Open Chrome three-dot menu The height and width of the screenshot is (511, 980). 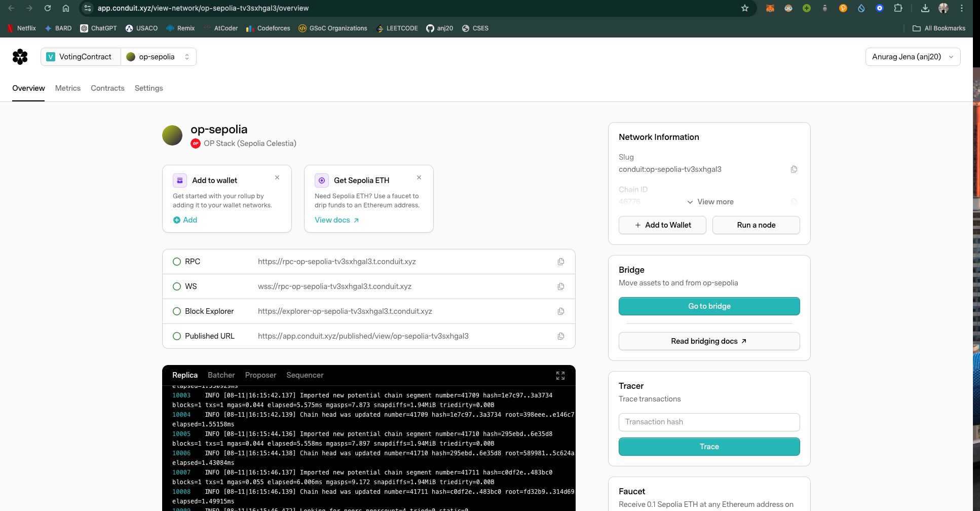962,8
